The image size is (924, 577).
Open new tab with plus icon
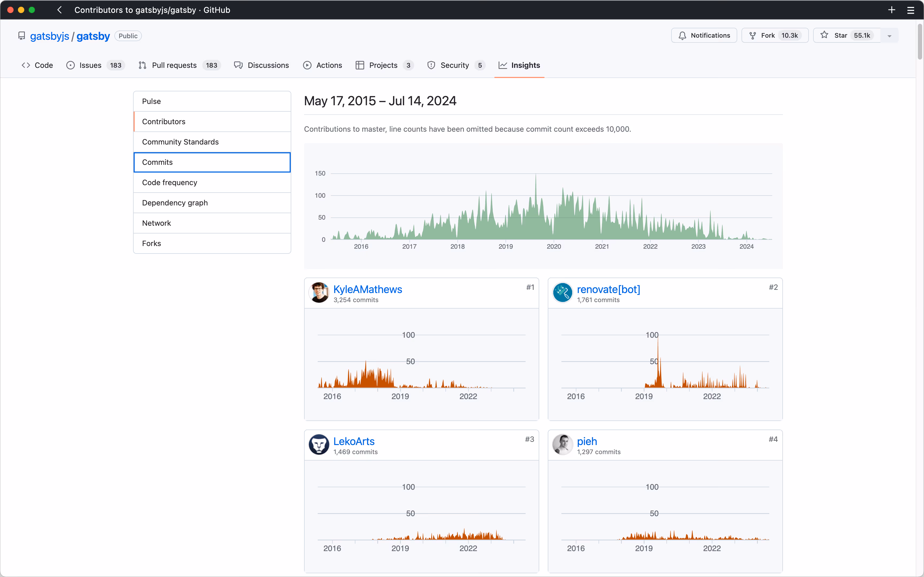pyautogui.click(x=892, y=10)
